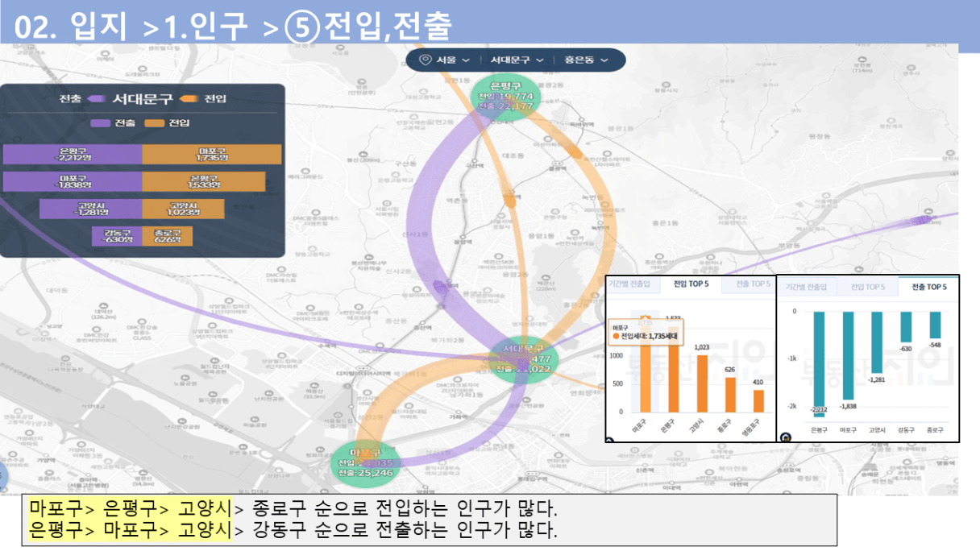Select the orange 고양시 1,023명 bar
980x551 pixels.
[x=183, y=209]
